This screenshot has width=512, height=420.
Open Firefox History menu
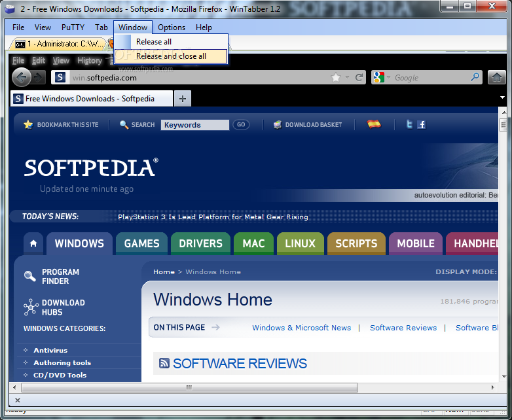click(90, 60)
